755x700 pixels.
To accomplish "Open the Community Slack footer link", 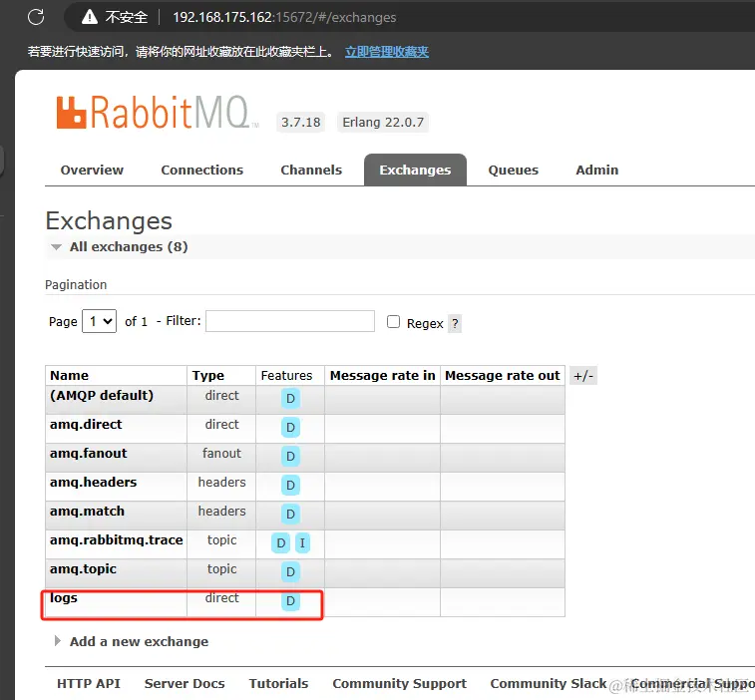I will [549, 684].
